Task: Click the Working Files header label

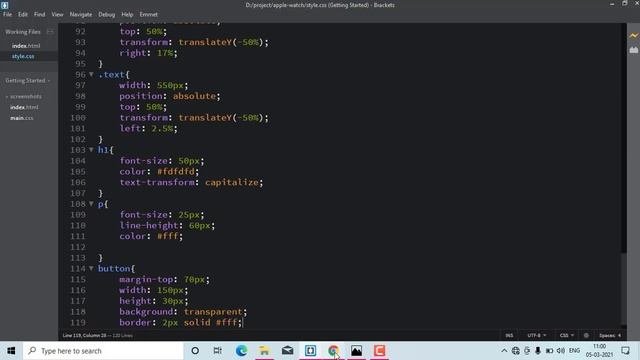Action: [23, 31]
